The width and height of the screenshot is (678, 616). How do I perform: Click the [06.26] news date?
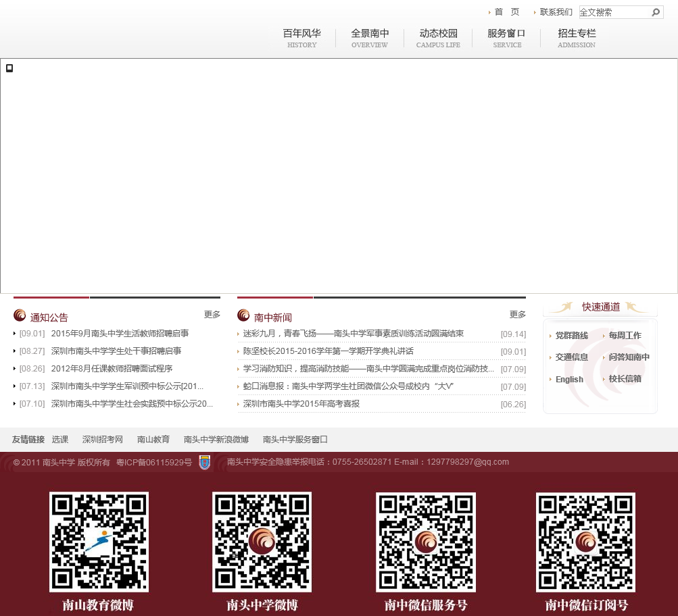tap(513, 405)
